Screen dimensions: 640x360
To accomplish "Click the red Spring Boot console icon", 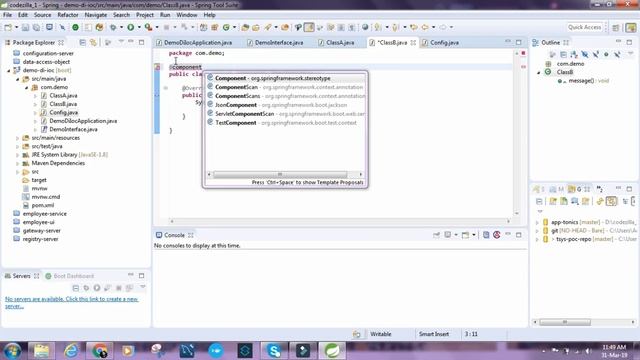I will 497,235.
